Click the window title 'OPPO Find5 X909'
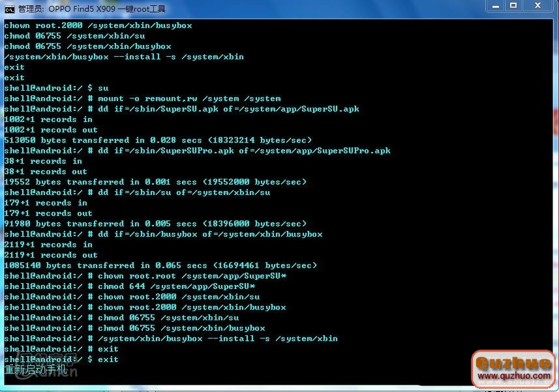 click(82, 9)
